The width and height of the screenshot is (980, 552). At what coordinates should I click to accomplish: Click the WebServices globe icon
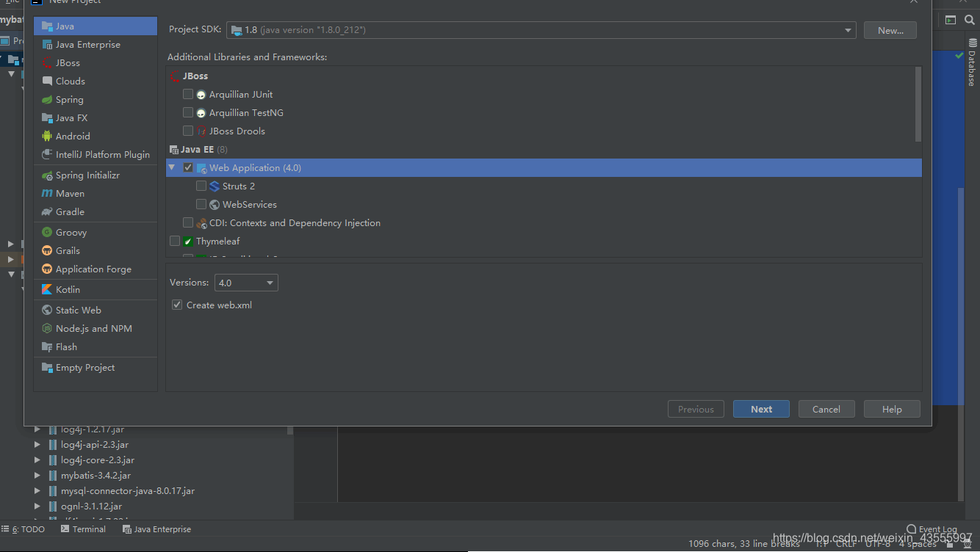pos(215,204)
